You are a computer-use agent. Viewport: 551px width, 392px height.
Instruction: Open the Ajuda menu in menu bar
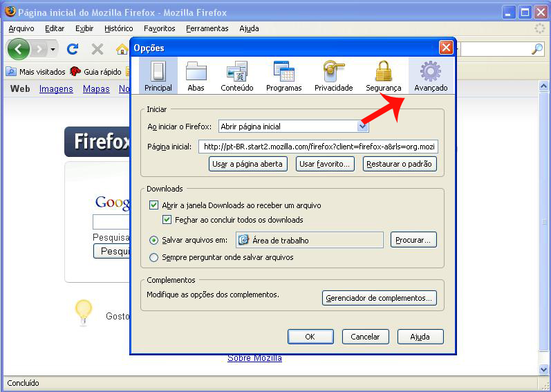click(x=249, y=28)
